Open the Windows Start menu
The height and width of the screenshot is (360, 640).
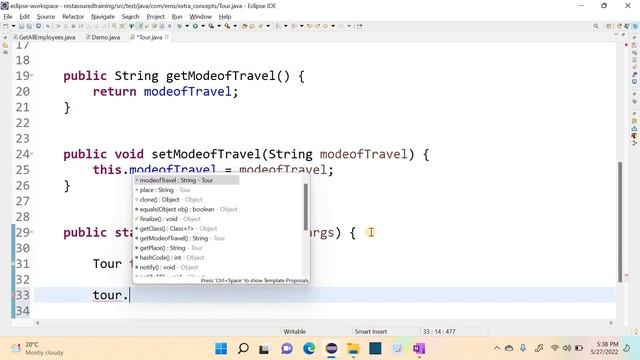click(x=221, y=349)
